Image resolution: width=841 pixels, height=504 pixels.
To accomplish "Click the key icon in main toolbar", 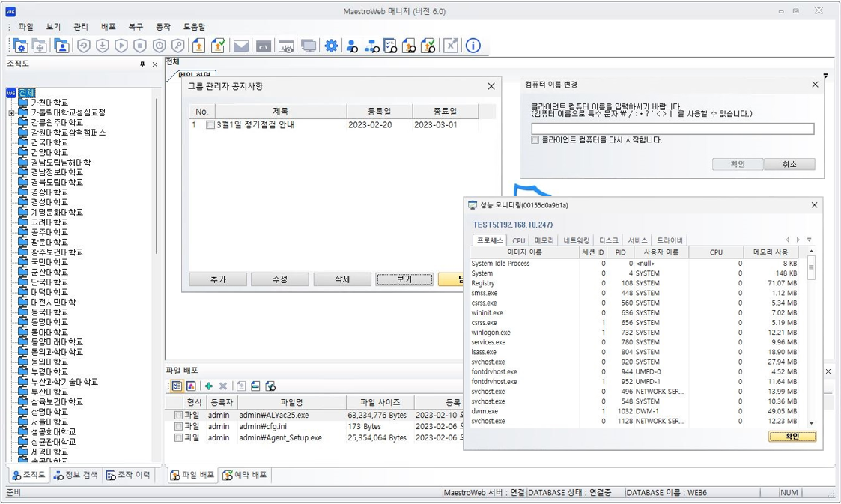I will [x=178, y=46].
